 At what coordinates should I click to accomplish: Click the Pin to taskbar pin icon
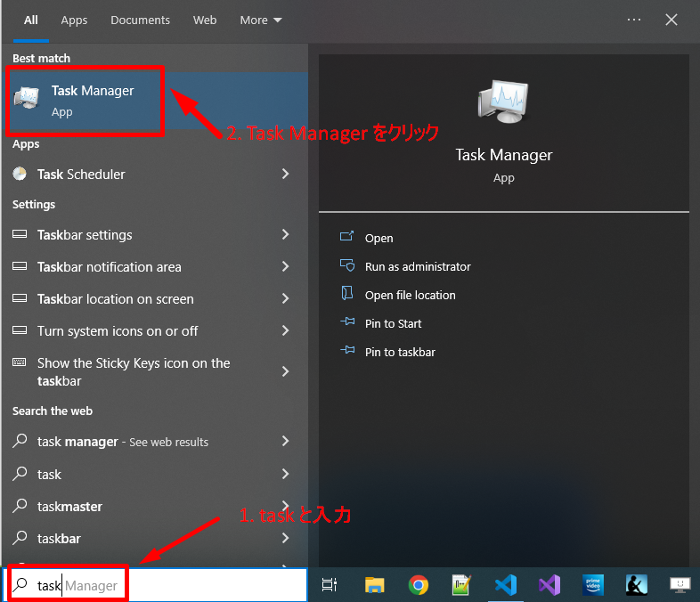(x=347, y=350)
